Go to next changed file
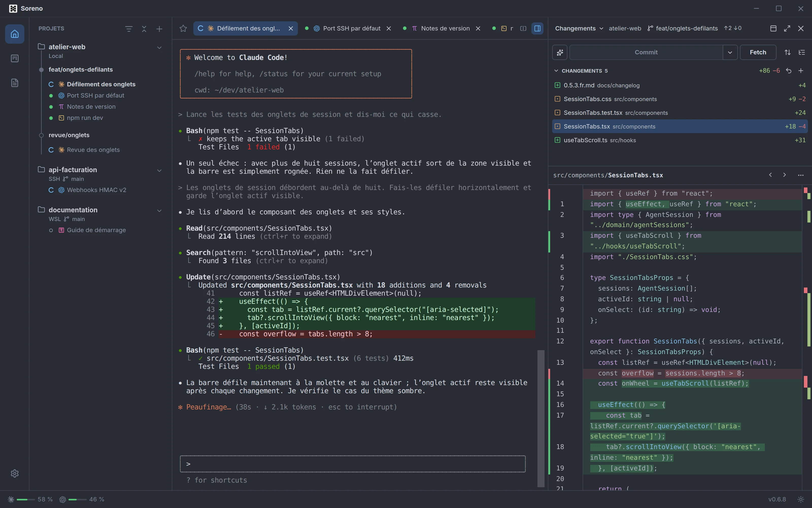 tap(785, 175)
